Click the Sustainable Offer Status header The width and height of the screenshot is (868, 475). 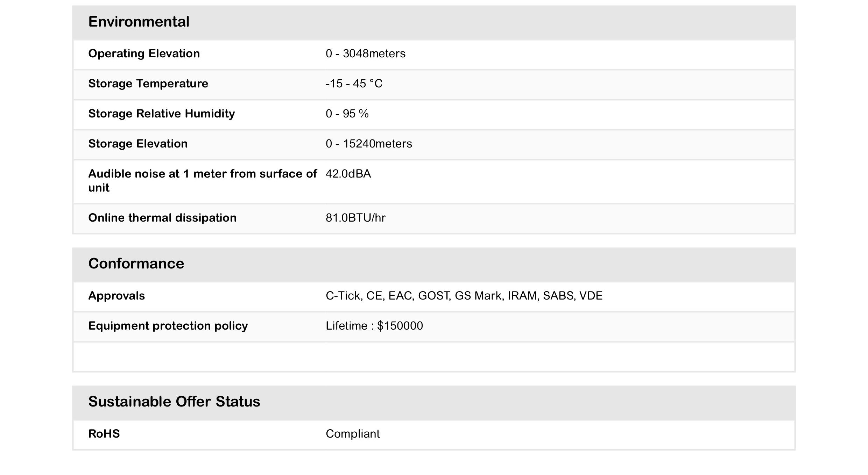174,402
